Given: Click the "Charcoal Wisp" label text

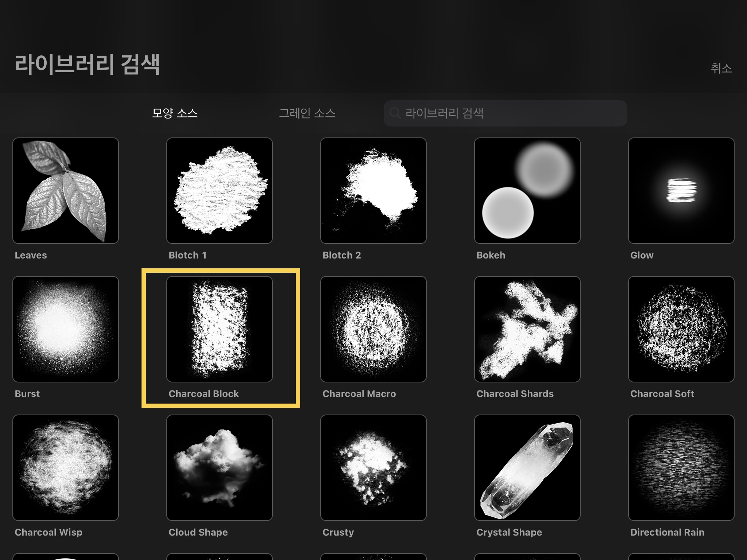Looking at the screenshot, I should tap(49, 532).
